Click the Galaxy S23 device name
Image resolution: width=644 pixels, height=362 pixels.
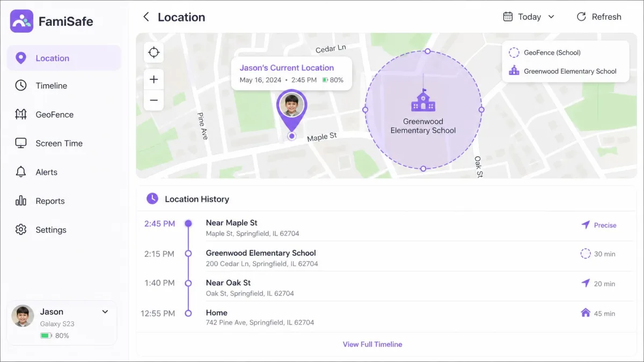tap(57, 324)
